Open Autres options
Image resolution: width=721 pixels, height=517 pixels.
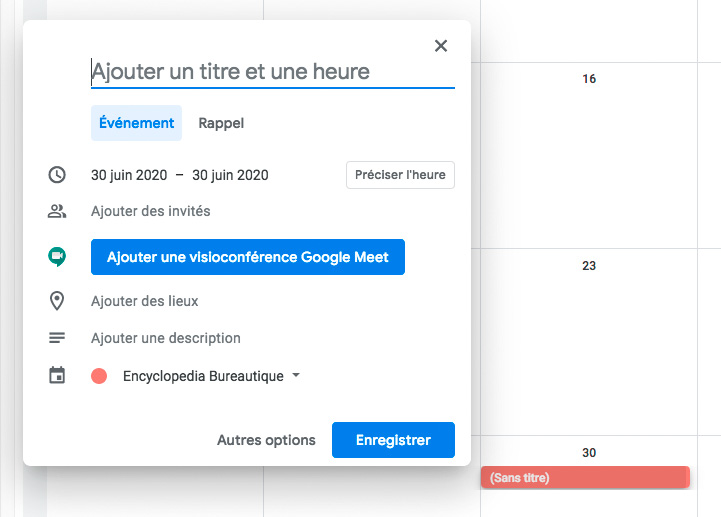(x=266, y=440)
